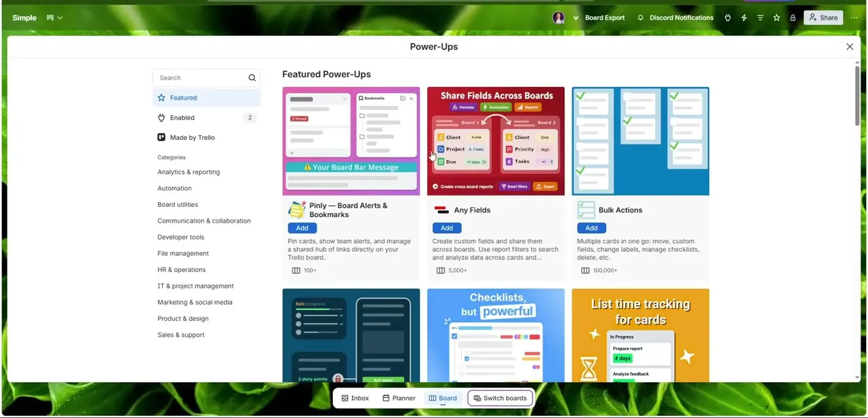Click the Any Fields logo icon

coord(441,210)
